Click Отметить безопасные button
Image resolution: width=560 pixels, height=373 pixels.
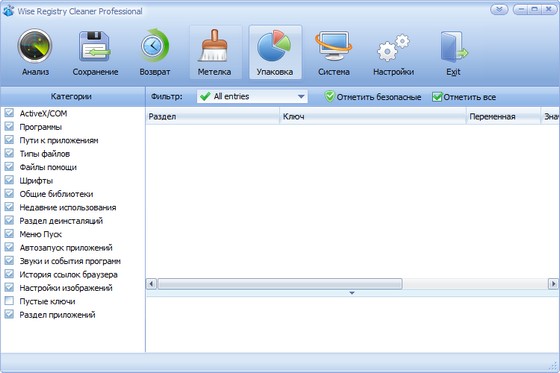click(x=373, y=97)
